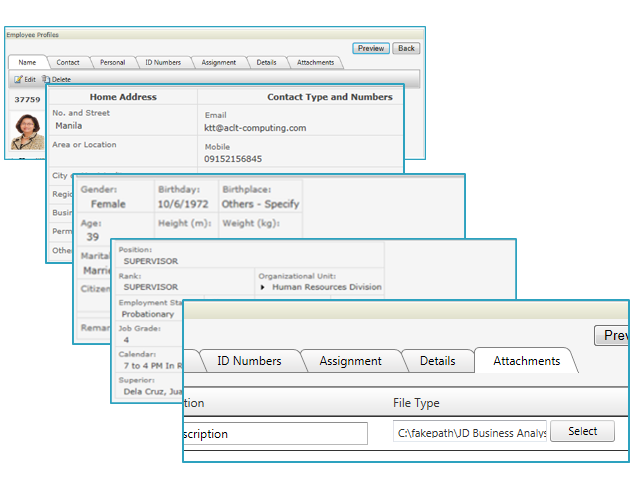Click the cut-off Preview button at right
Screen dimensions: 640x480
611,336
